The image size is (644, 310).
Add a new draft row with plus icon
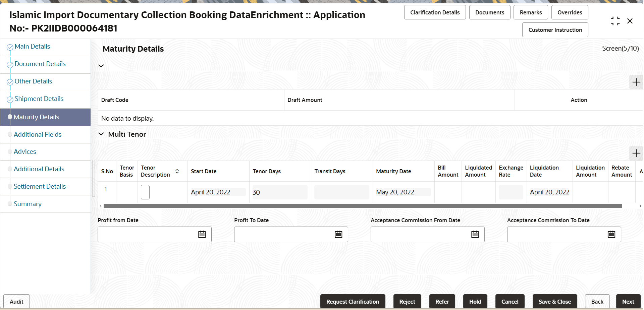click(636, 82)
